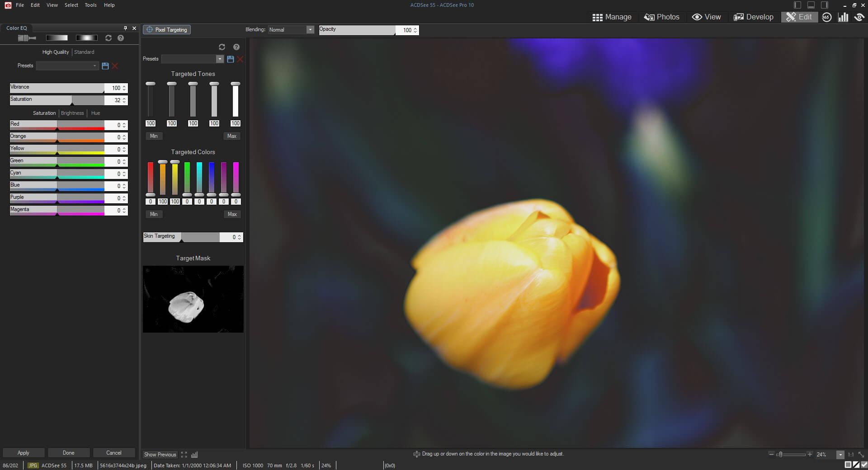Open the ACDSee 365 panel
Image resolution: width=868 pixels, height=470 pixels.
pyautogui.click(x=827, y=17)
